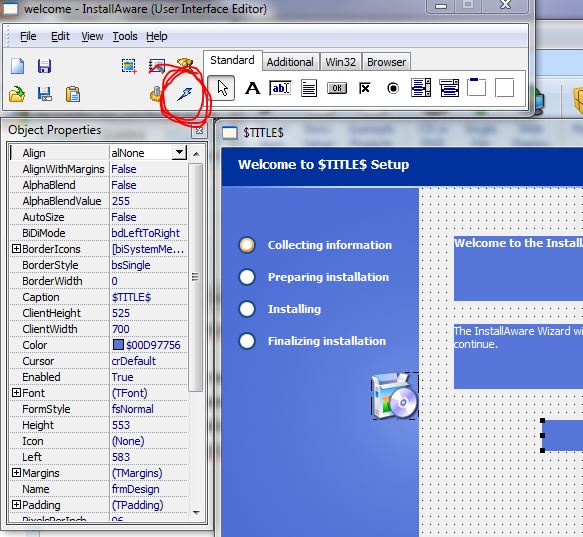Click the lightning bolt icon circled in red

click(x=184, y=94)
